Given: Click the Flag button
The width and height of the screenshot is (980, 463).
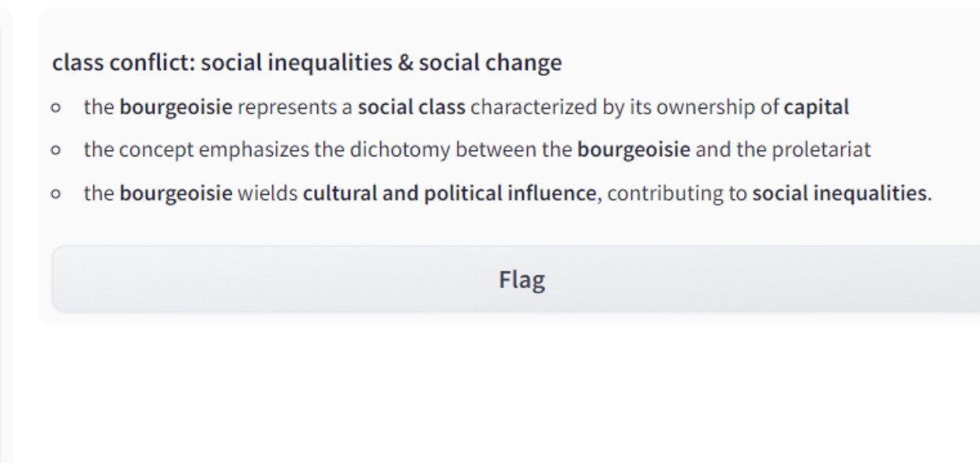Looking at the screenshot, I should click(x=521, y=279).
